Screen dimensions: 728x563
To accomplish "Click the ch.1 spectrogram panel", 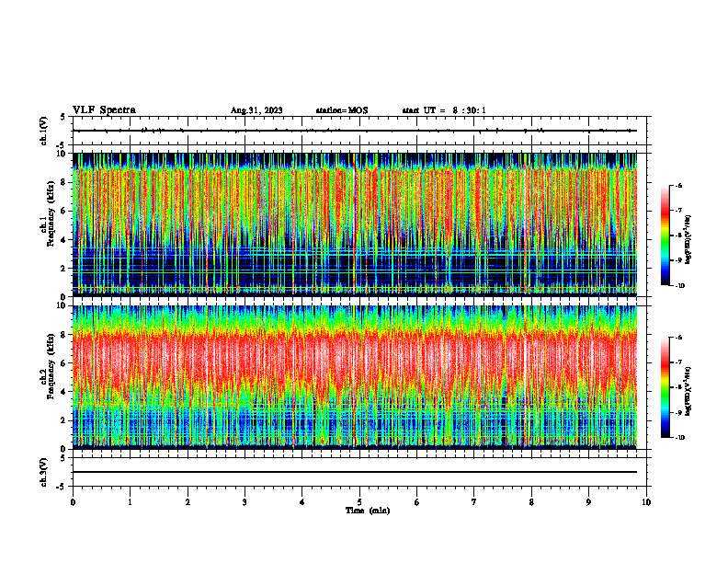I will pyautogui.click(x=355, y=224).
